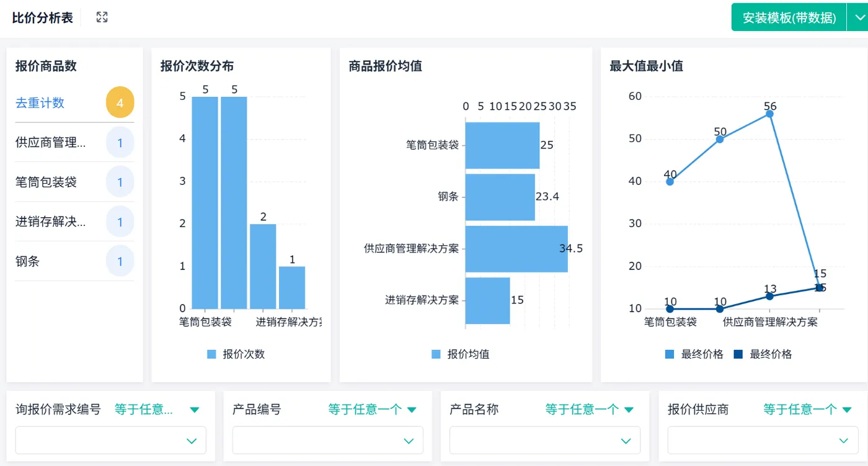Open the 等于任意... condition dropdown for 询报价需求编号
The height and width of the screenshot is (466, 868).
coord(157,410)
